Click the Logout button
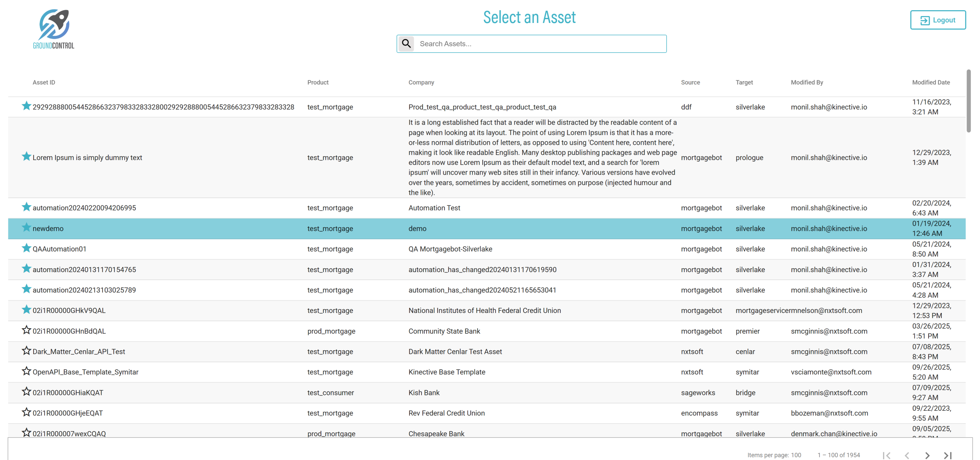 point(937,20)
